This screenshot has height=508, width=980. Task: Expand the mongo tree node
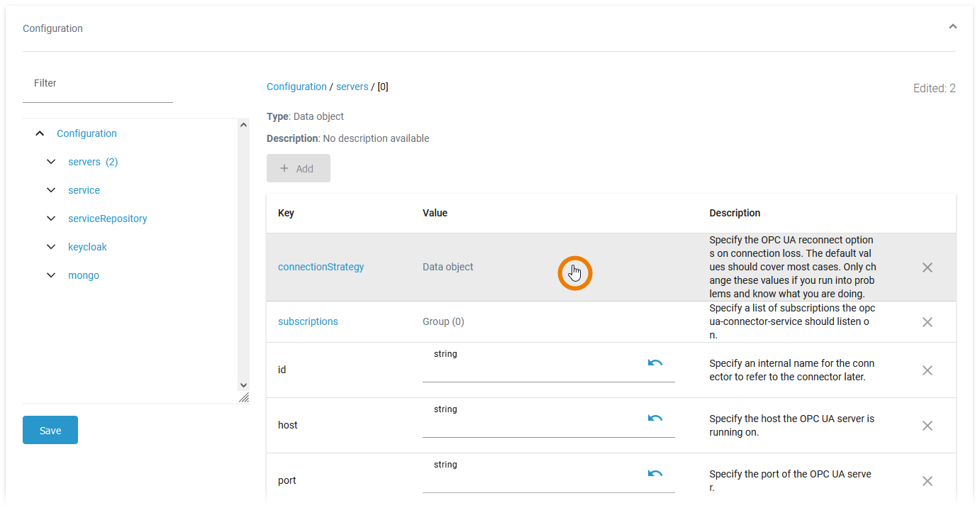[x=50, y=275]
